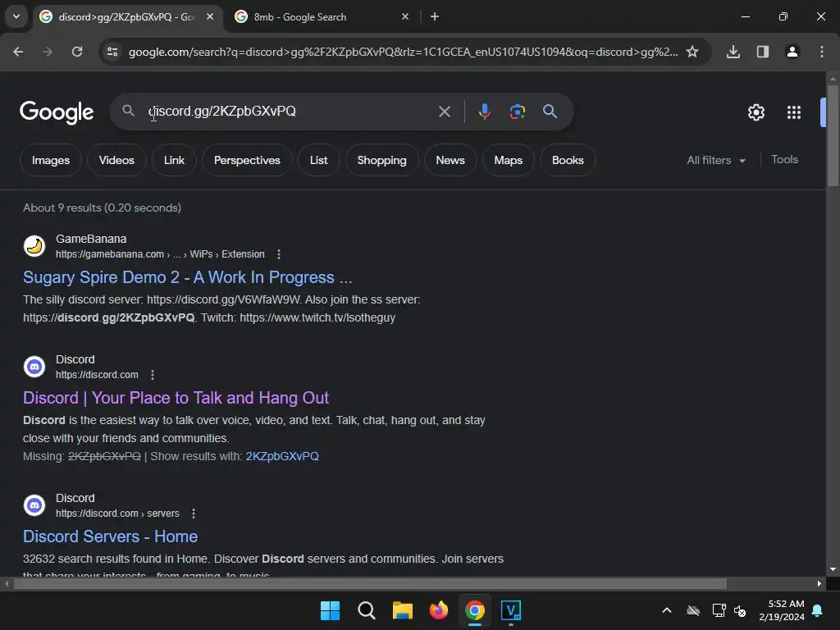Open Chrome three-dot menu
Screen dimensions: 840x630
pyautogui.click(x=822, y=52)
